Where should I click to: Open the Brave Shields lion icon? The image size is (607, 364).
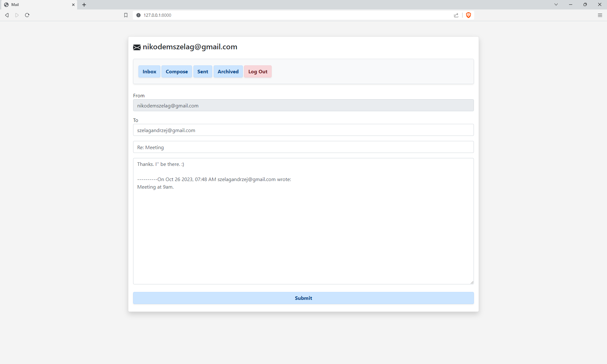469,15
